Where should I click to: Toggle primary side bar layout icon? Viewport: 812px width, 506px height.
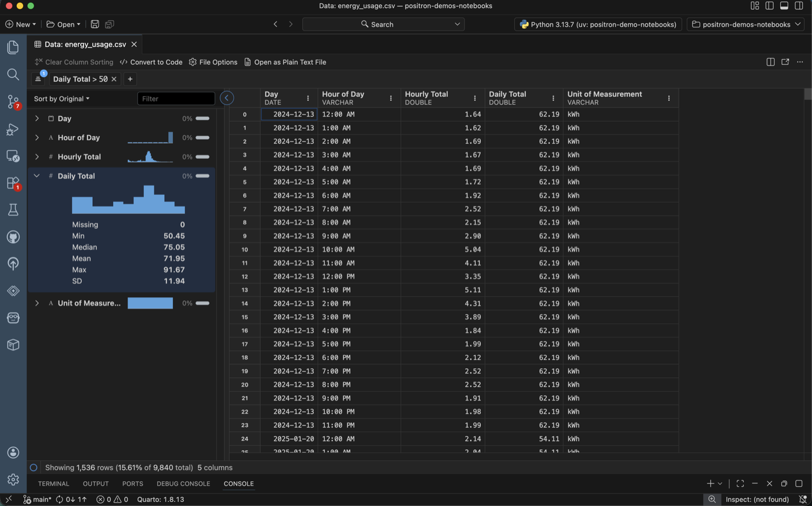click(x=770, y=6)
